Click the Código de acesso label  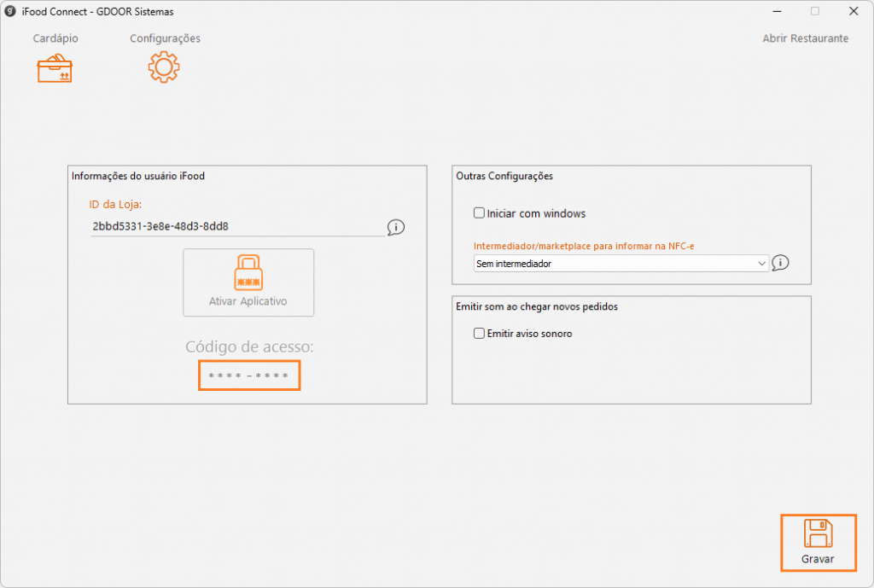(x=249, y=346)
